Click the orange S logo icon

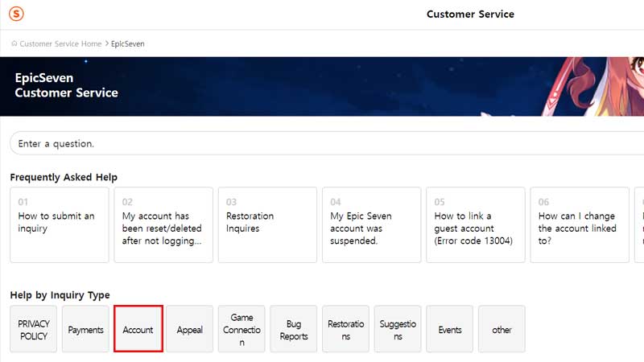(16, 14)
